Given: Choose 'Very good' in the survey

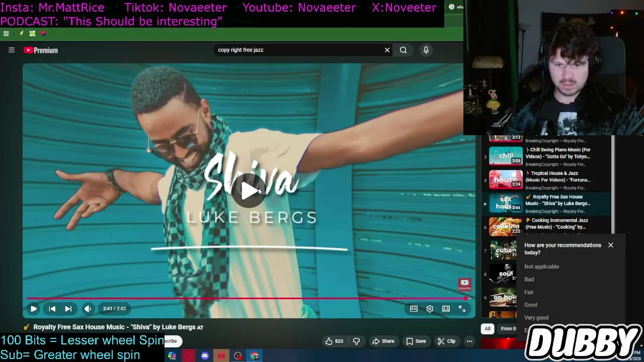Looking at the screenshot, I should pos(536,318).
